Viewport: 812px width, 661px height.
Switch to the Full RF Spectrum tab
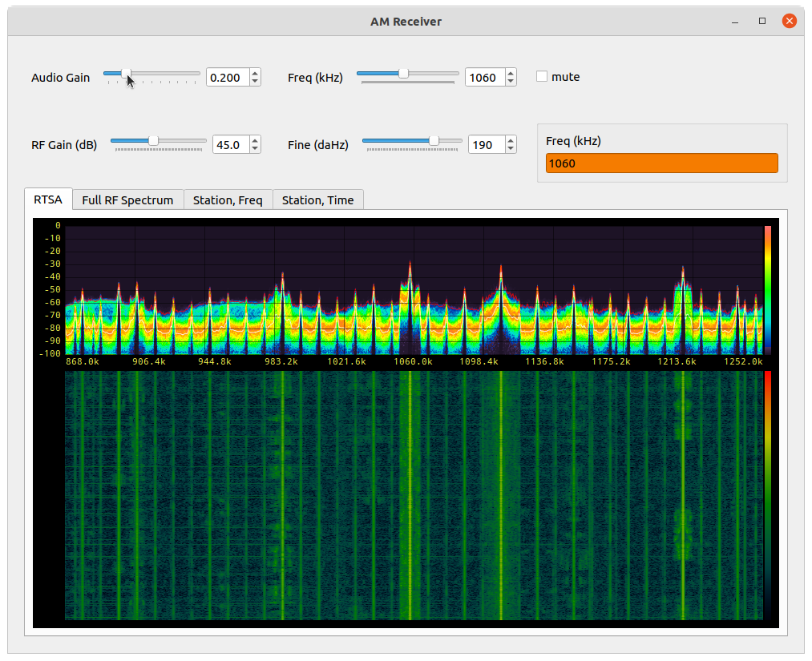click(x=127, y=200)
